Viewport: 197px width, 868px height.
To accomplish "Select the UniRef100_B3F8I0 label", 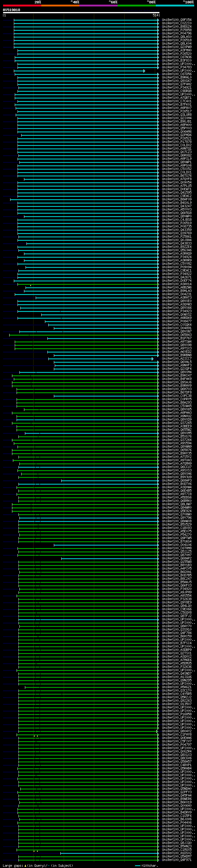I will click(176, 61).
